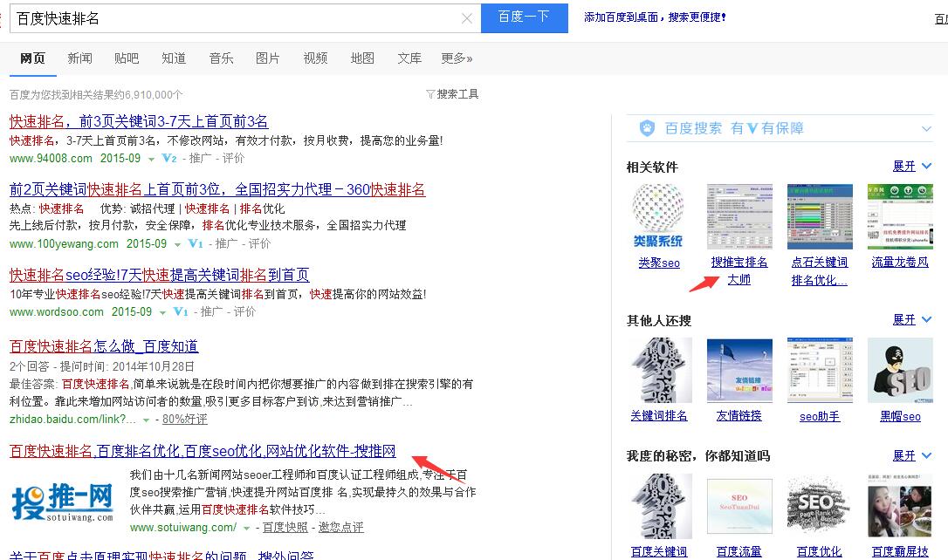The width and height of the screenshot is (948, 560).
Task: Open the 流量龙卷风 link
Action: 900,263
